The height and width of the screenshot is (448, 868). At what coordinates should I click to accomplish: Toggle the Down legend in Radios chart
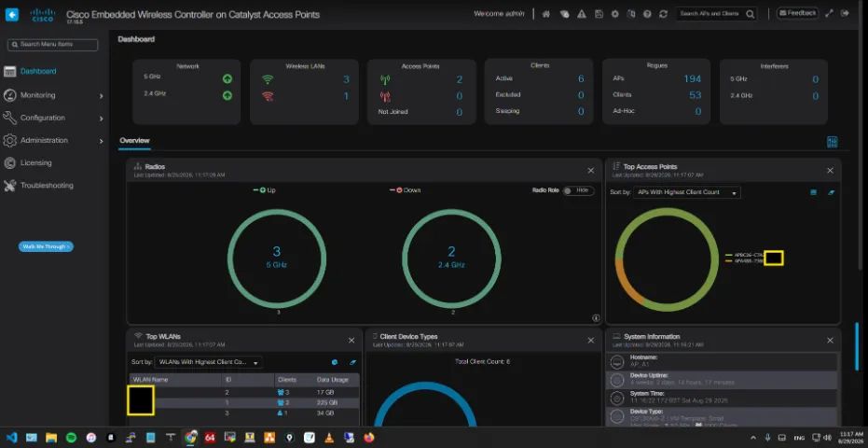(x=405, y=190)
